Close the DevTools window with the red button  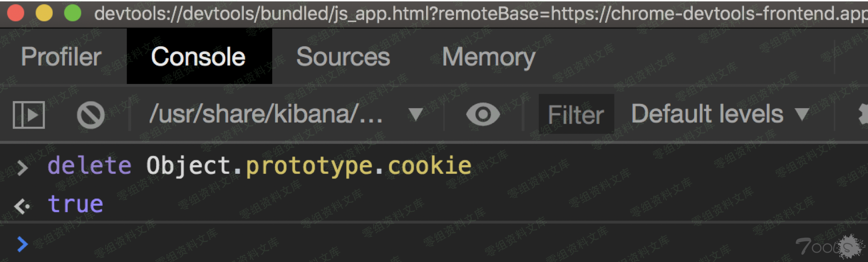(16, 13)
